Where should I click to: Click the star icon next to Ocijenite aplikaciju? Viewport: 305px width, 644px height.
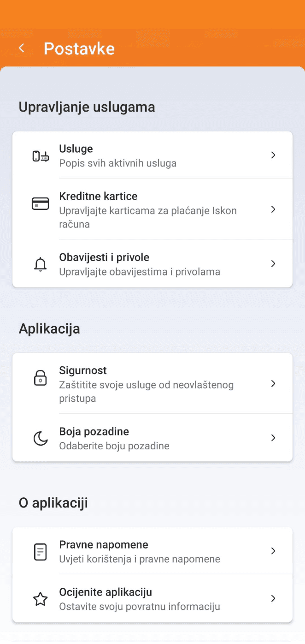(x=40, y=599)
